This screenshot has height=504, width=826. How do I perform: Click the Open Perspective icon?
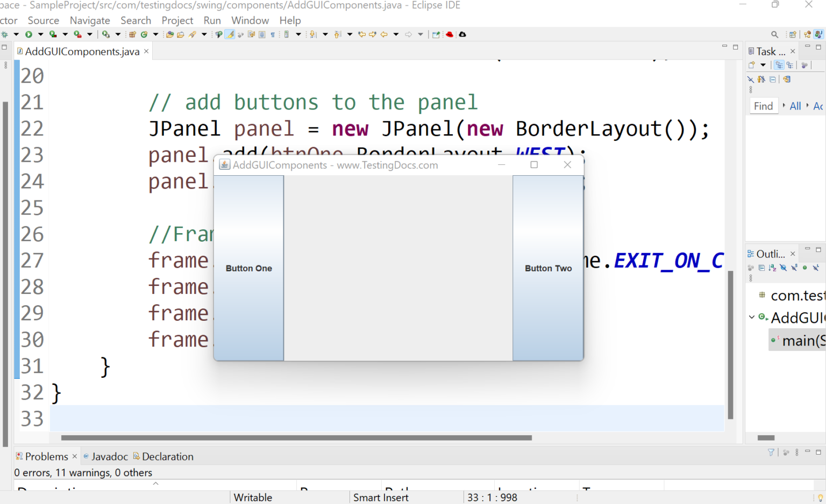[x=793, y=34]
